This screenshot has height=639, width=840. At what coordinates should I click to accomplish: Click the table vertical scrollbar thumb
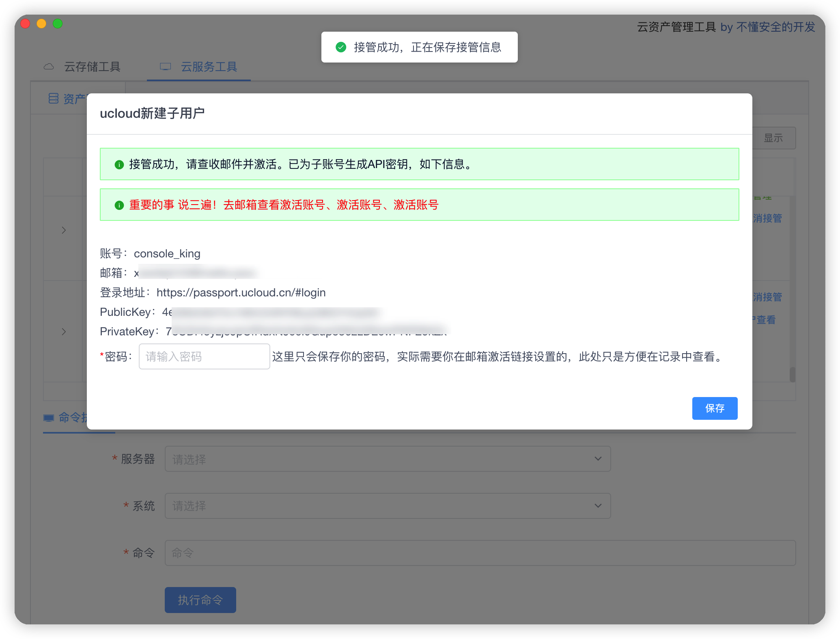(792, 374)
